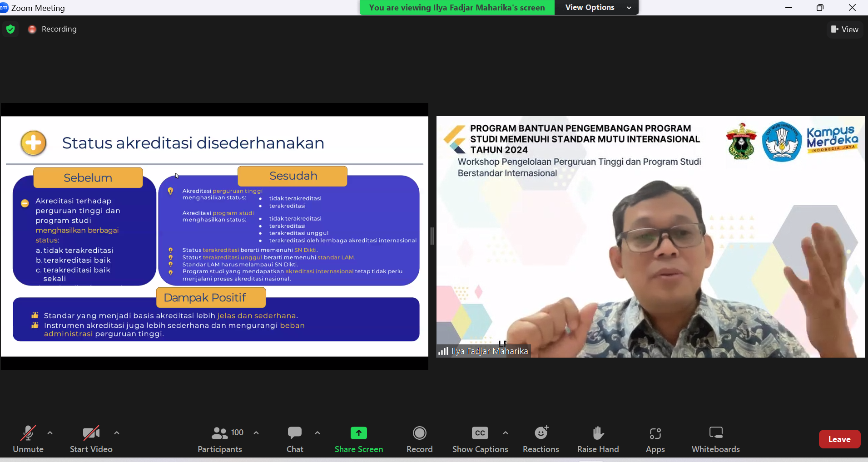
Task: Toggle Show Captions on
Action: [480, 439]
